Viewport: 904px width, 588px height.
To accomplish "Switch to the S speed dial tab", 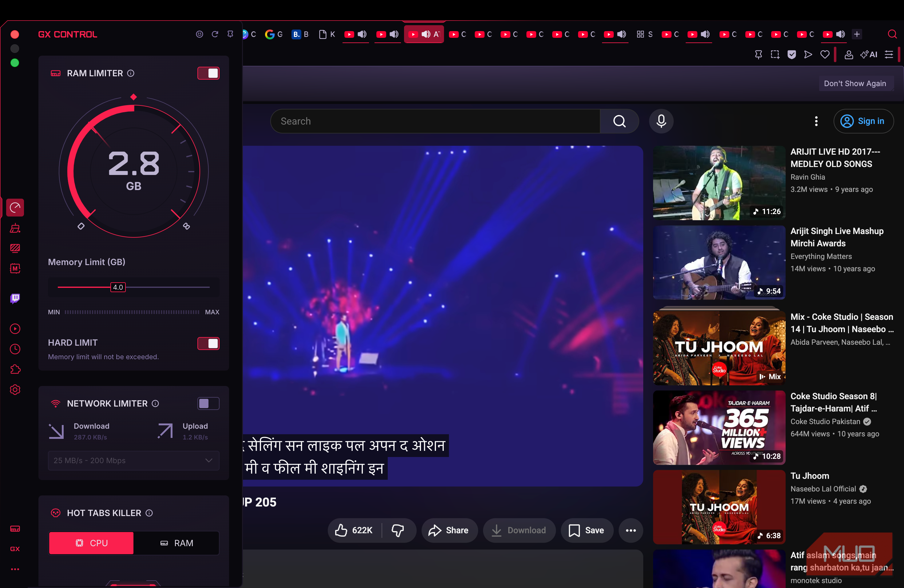I will click(x=644, y=34).
